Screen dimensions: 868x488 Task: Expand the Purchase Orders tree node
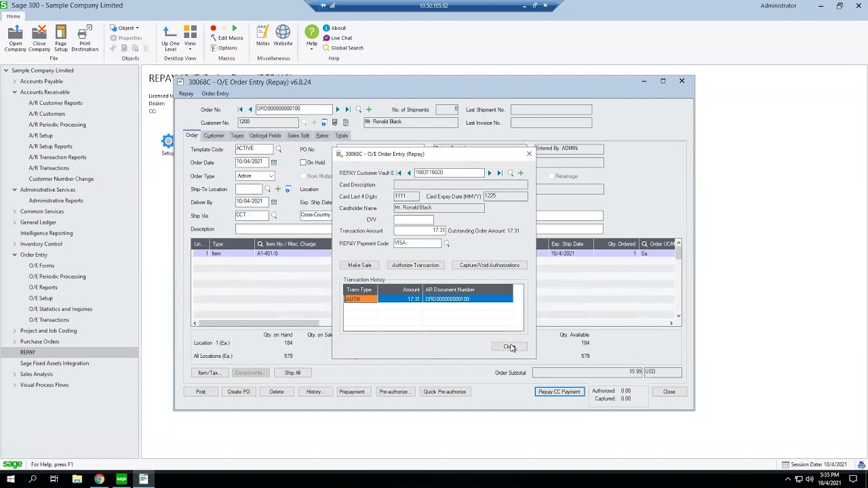(14, 342)
